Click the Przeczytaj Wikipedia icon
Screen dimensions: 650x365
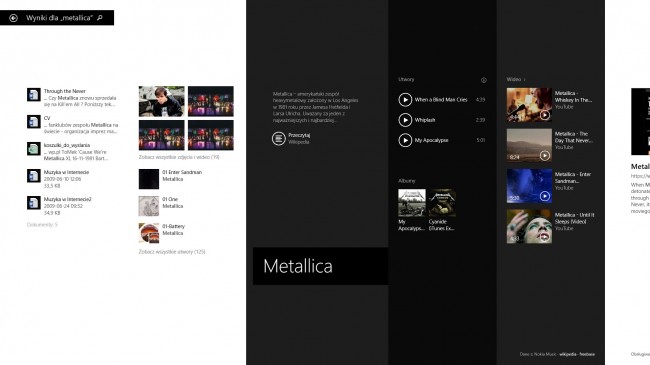(x=279, y=138)
